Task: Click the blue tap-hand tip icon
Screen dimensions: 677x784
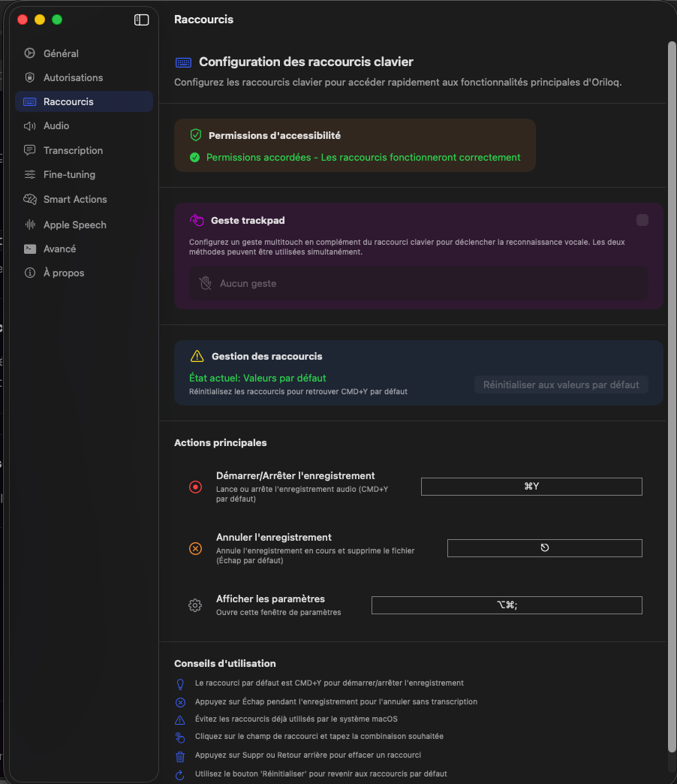Action: pos(180,737)
